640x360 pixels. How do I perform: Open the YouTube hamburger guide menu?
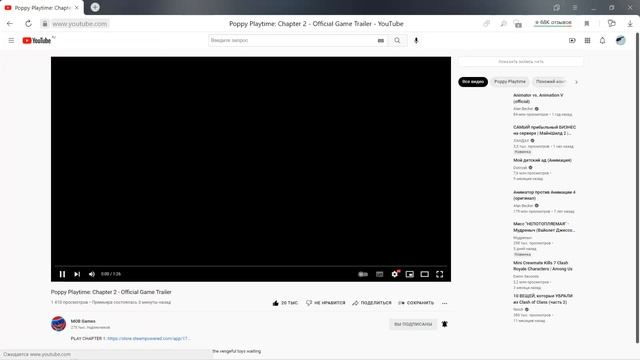[11, 40]
